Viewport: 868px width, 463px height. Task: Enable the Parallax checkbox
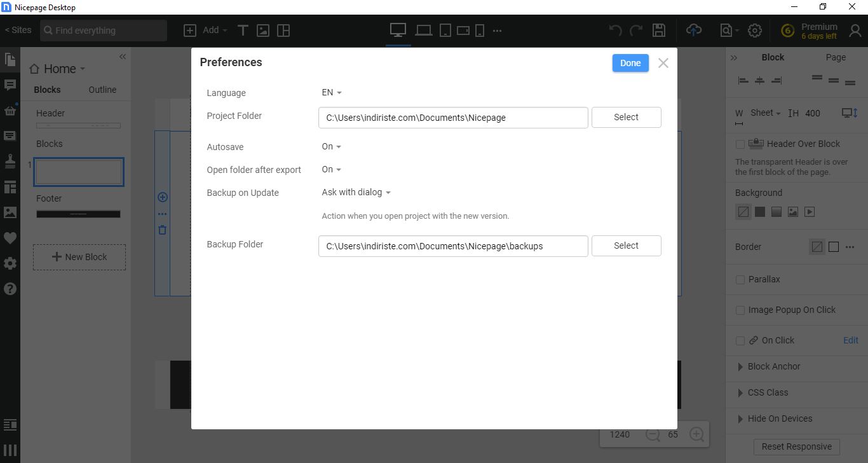point(740,279)
